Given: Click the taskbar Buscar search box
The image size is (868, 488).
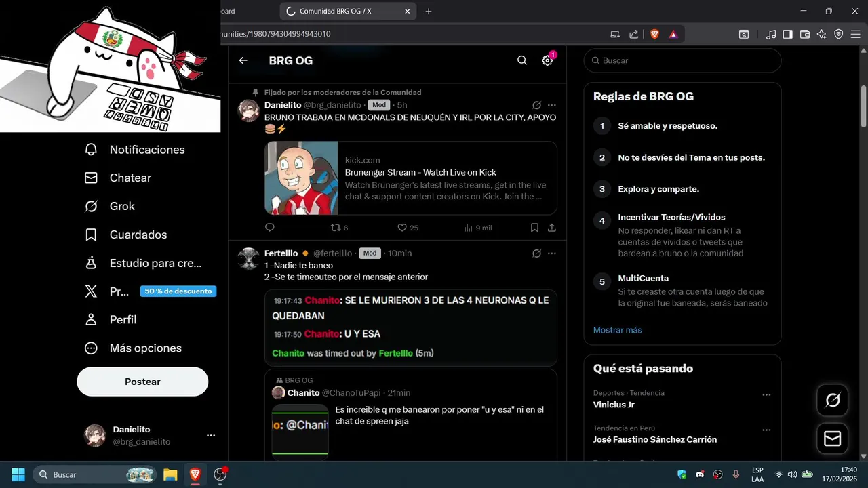Looking at the screenshot, I should tap(94, 474).
